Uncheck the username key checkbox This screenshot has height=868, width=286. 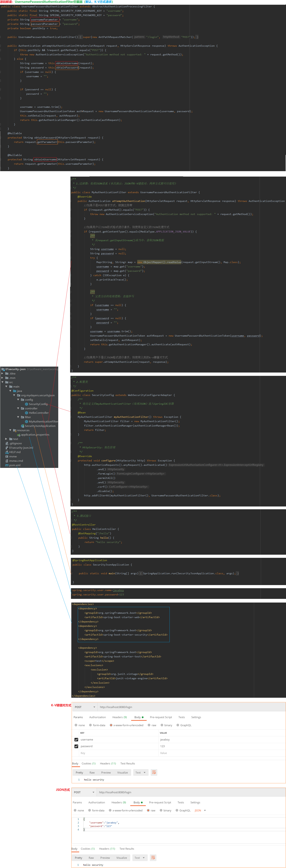(x=76, y=740)
